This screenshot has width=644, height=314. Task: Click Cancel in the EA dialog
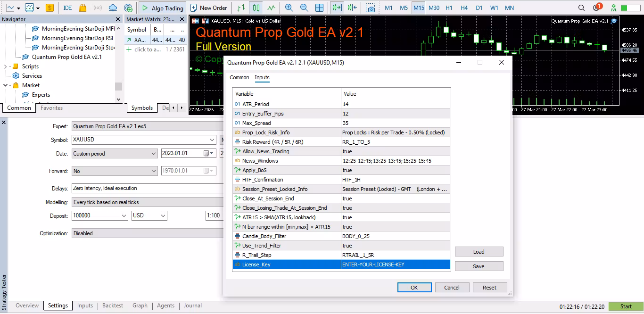452,288
